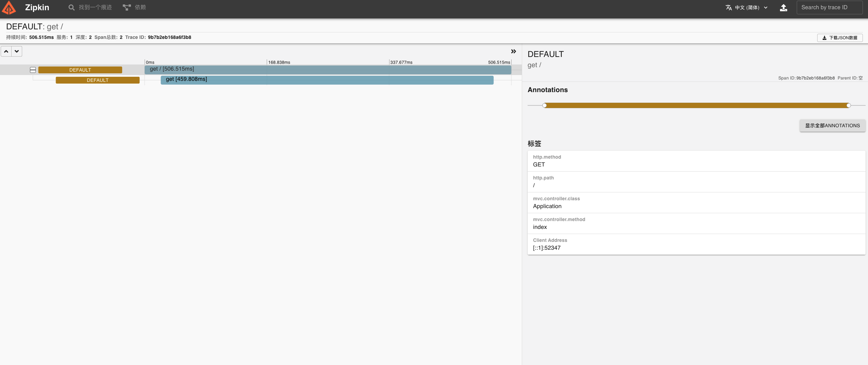This screenshot has width=868, height=365.
Task: Click the http.method GET tag row
Action: (696, 161)
